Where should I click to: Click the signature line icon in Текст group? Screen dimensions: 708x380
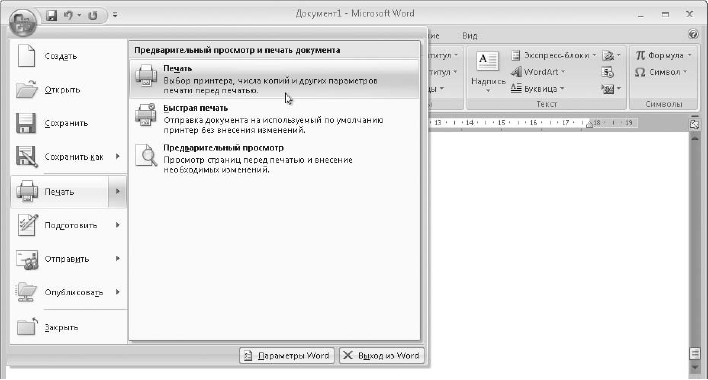pos(611,56)
